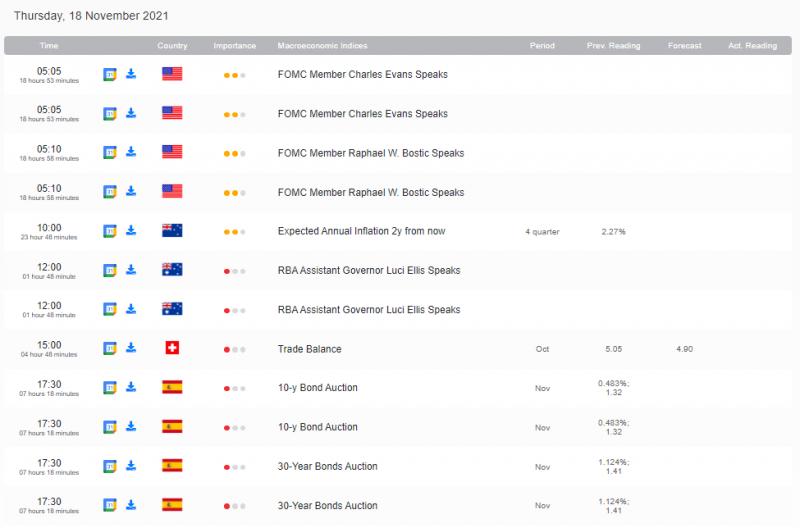This screenshot has width=800, height=528.
Task: Select the Forecast column header
Action: coord(685,46)
